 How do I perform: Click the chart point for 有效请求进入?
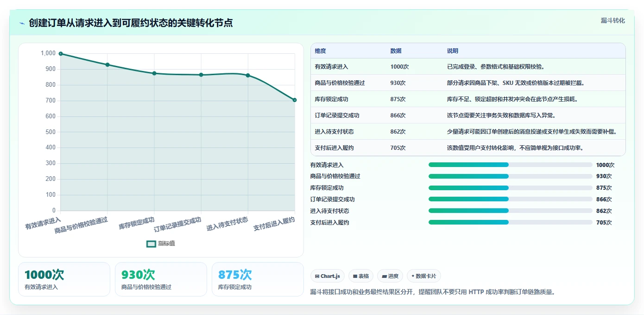coord(61,54)
